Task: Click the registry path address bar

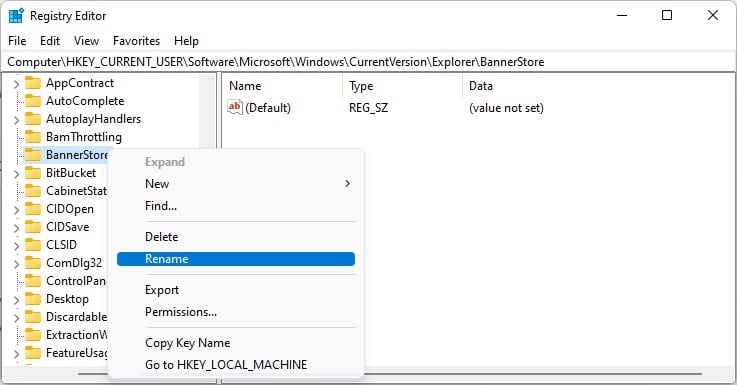Action: pos(368,62)
